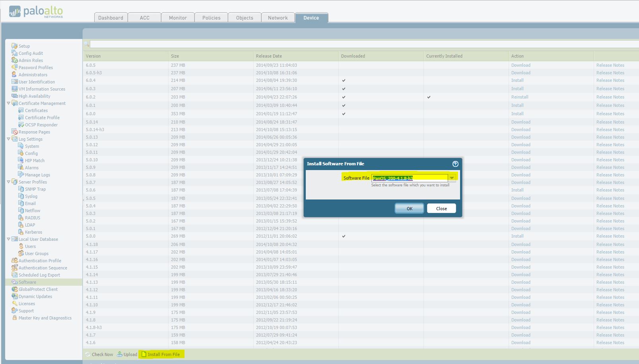
Task: Switch to the Dashboard tab
Action: click(x=111, y=18)
